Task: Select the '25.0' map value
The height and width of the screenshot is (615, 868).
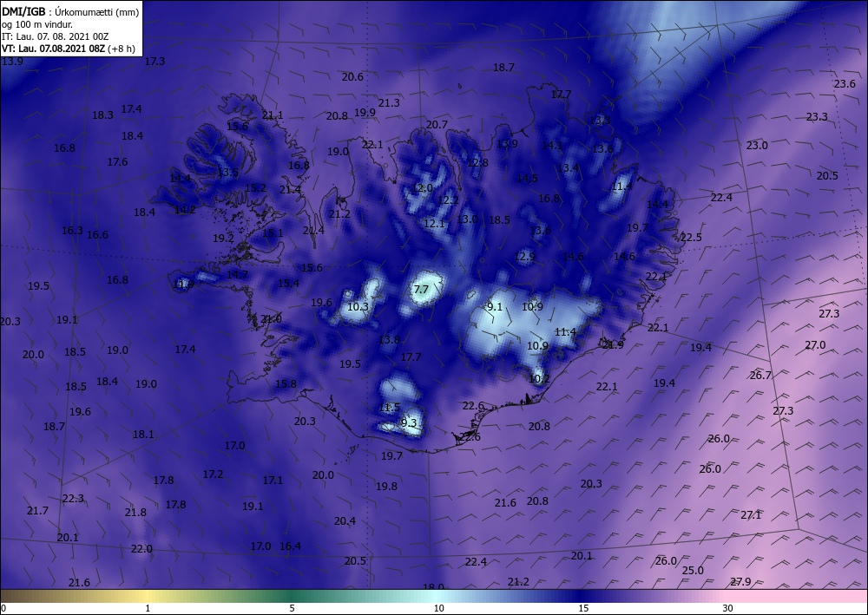Action: 693,571
